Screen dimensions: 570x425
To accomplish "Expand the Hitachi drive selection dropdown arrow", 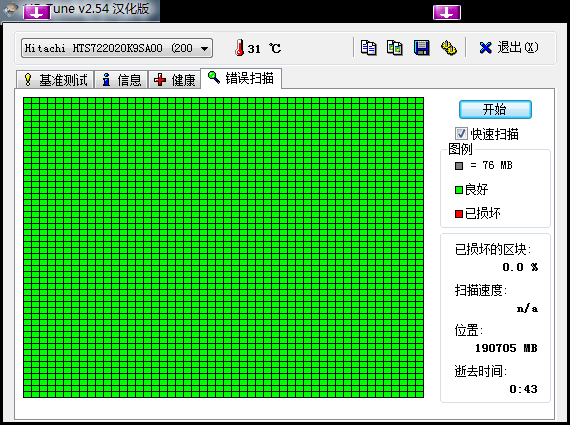I will 205,48.
